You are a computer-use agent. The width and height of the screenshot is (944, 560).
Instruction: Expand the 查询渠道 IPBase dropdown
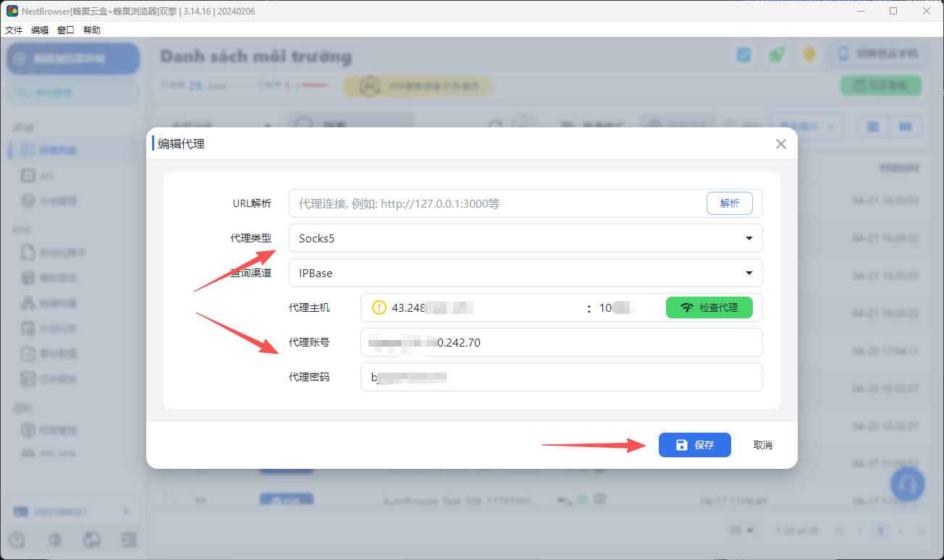point(525,273)
